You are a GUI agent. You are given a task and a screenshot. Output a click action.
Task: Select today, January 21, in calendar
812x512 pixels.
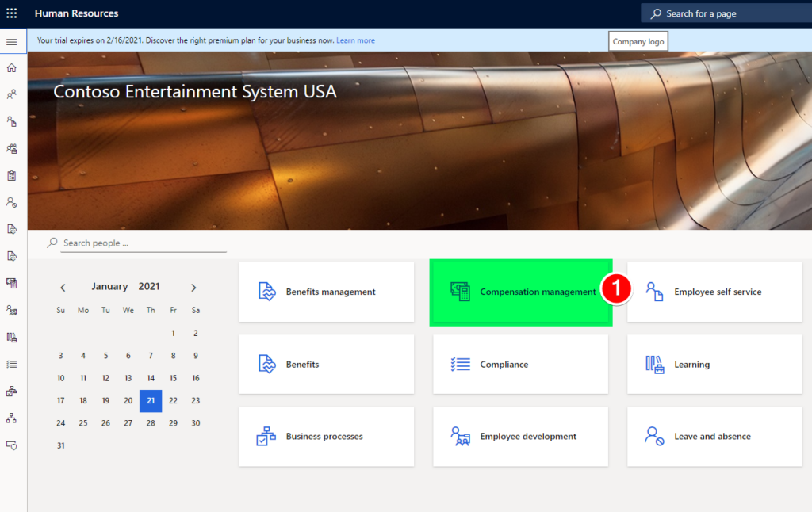pyautogui.click(x=151, y=401)
